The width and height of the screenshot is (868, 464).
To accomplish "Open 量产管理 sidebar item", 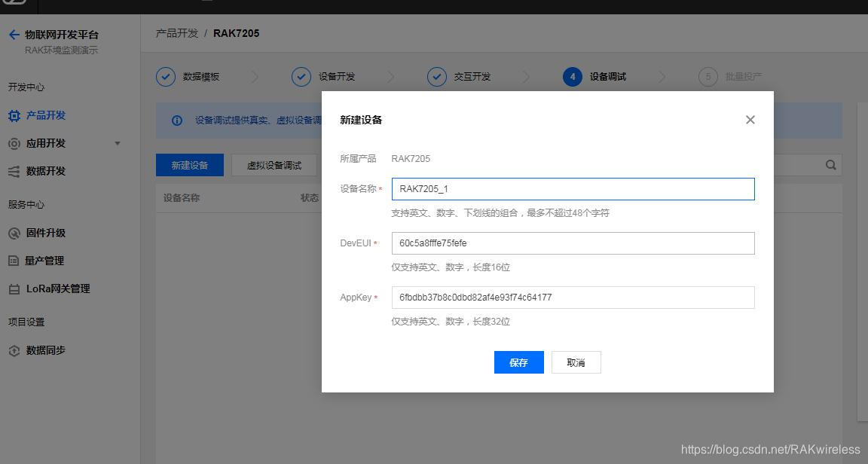I will 45,261.
